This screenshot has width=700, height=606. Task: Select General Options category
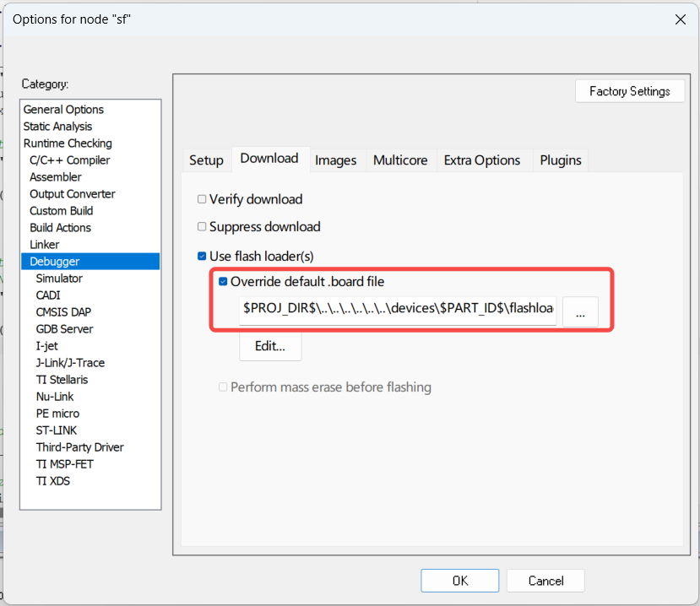(x=63, y=110)
